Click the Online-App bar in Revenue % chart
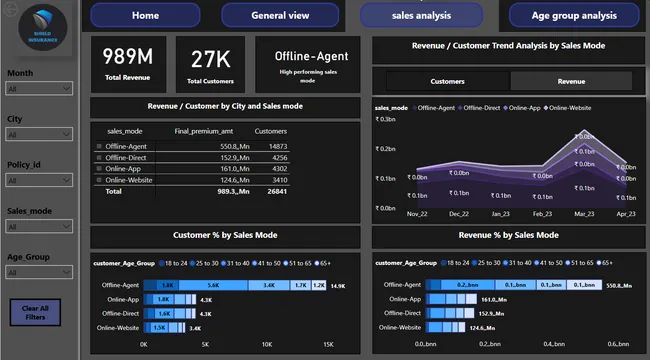Image resolution: width=650 pixels, height=360 pixels. (x=451, y=299)
